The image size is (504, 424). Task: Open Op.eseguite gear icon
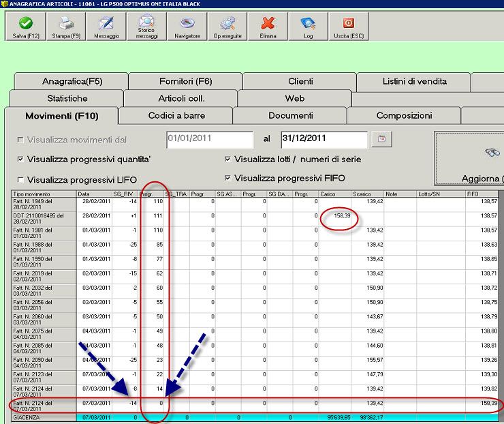coord(227,27)
